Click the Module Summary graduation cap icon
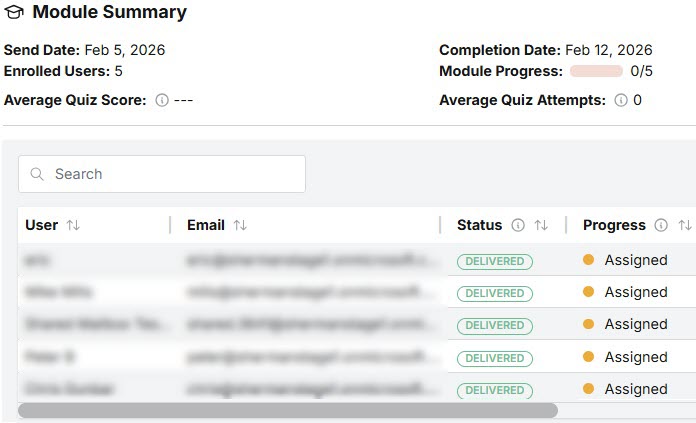The image size is (696, 423). pos(15,13)
